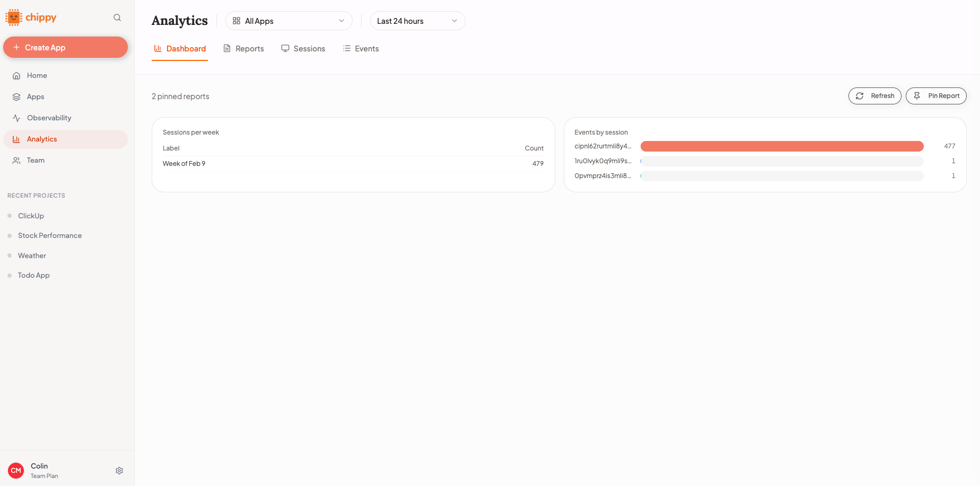Click the Team people icon
The width and height of the screenshot is (980, 486).
(16, 161)
